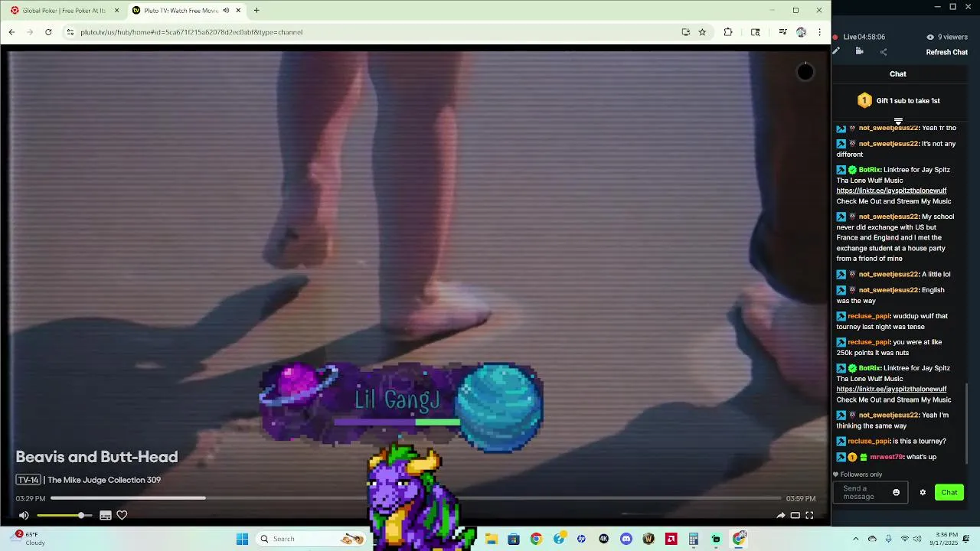Switch Pluto TV to mini player view
This screenshot has height=551, width=980.
tap(795, 516)
